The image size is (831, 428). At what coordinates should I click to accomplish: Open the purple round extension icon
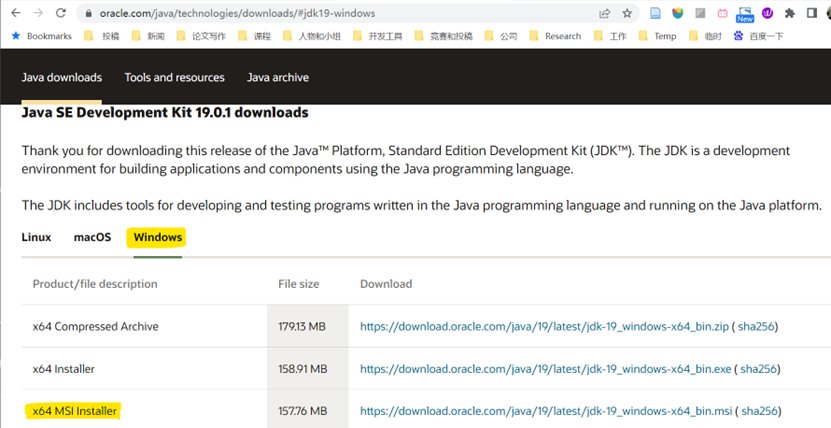pyautogui.click(x=767, y=13)
